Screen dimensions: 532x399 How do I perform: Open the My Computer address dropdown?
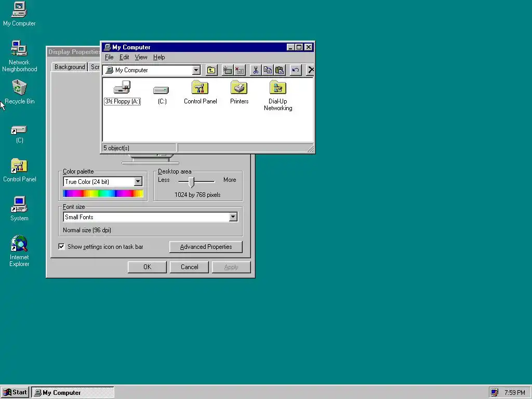coord(196,70)
